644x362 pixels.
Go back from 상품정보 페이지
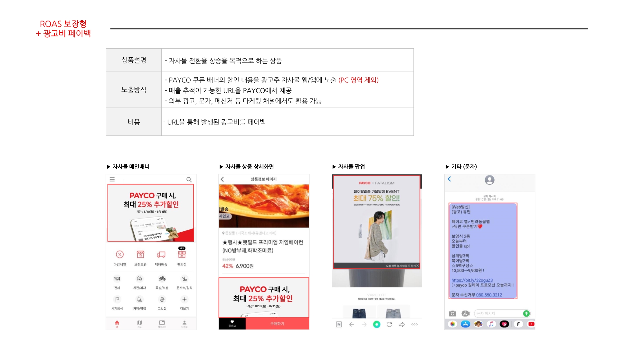coord(222,179)
